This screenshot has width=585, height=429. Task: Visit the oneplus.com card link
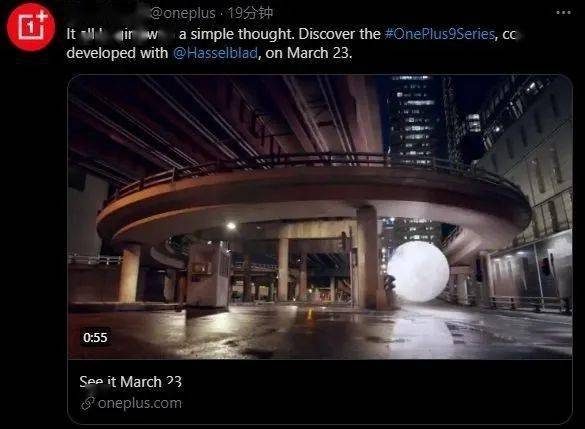pos(140,403)
